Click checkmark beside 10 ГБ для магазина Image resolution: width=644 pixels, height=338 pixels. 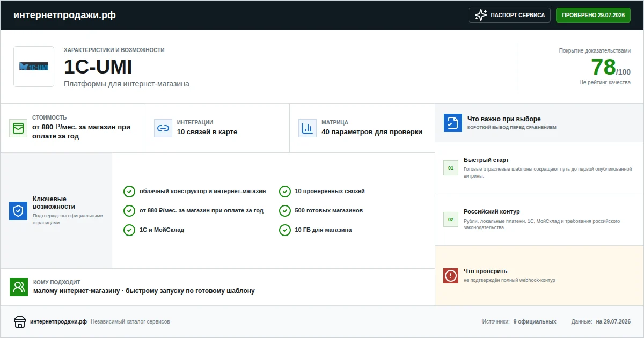285,230
